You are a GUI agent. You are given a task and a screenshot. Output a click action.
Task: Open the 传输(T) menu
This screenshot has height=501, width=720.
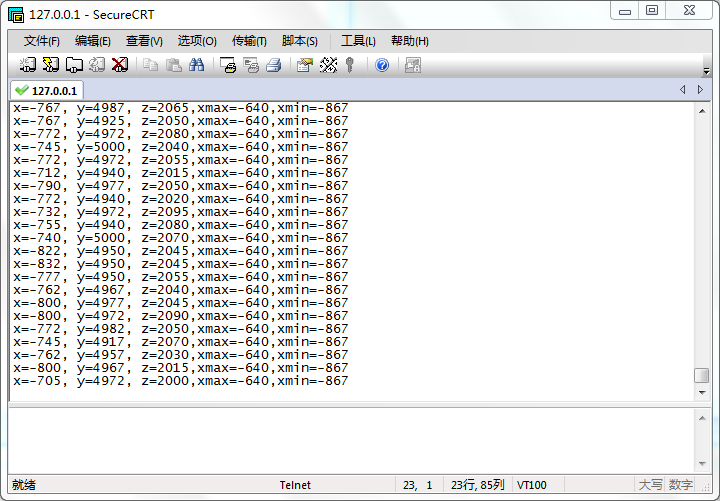pos(249,41)
